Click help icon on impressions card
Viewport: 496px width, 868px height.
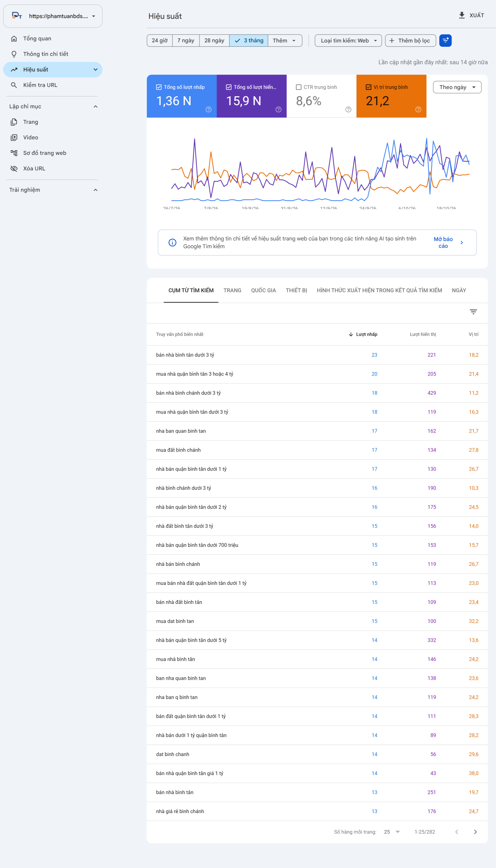pyautogui.click(x=278, y=109)
